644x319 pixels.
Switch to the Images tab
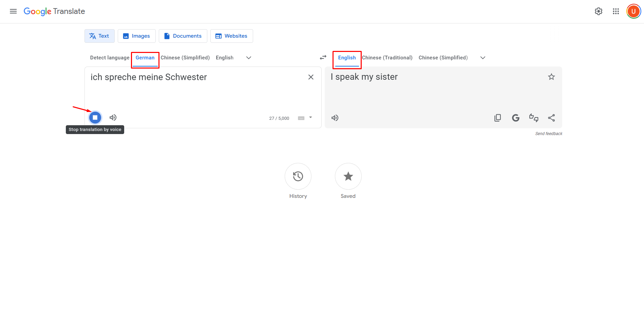[x=136, y=36]
